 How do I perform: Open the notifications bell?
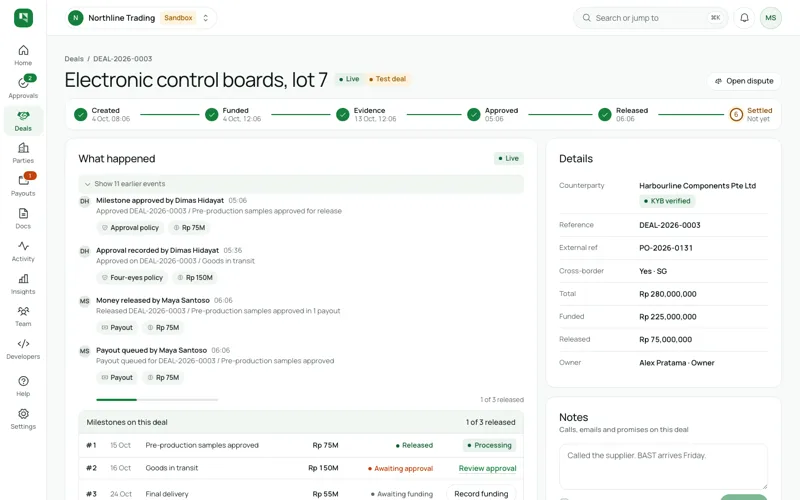pos(744,18)
